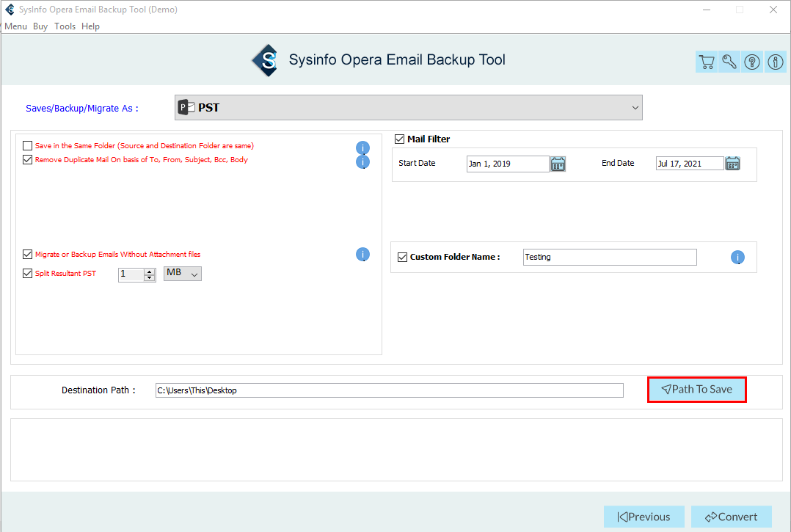Viewport: 791px width, 532px height.
Task: Enable Save in the Same Folder checkbox
Action: 28,146
